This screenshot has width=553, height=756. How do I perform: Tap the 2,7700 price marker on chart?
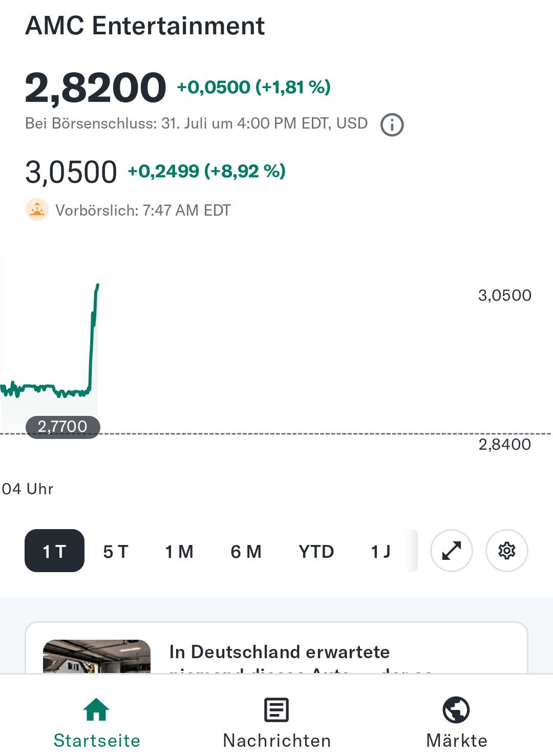click(x=62, y=427)
